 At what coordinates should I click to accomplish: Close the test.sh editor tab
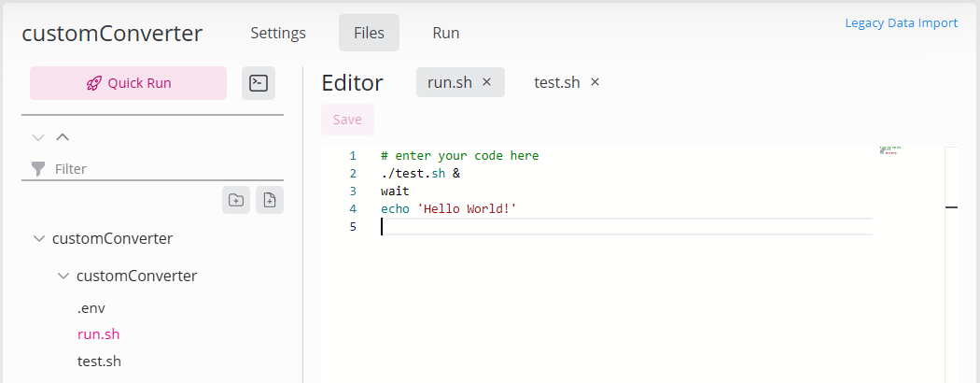(x=595, y=82)
